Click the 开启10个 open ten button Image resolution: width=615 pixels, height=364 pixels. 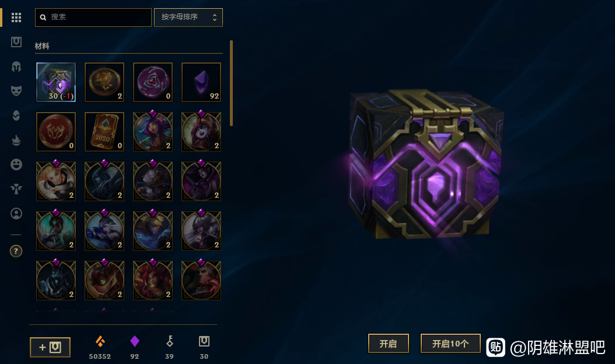pyautogui.click(x=450, y=344)
